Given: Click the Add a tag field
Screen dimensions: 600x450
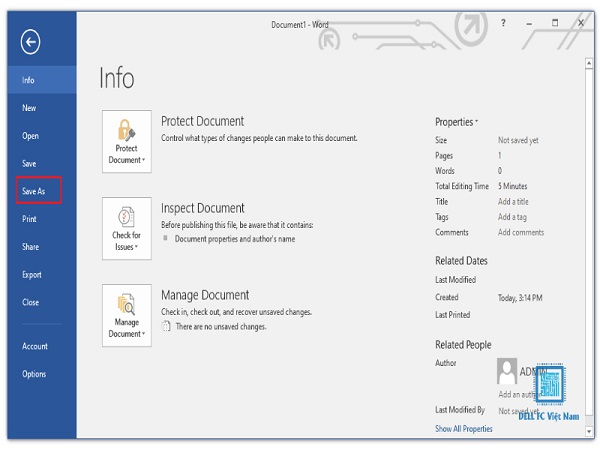Looking at the screenshot, I should tap(512, 217).
